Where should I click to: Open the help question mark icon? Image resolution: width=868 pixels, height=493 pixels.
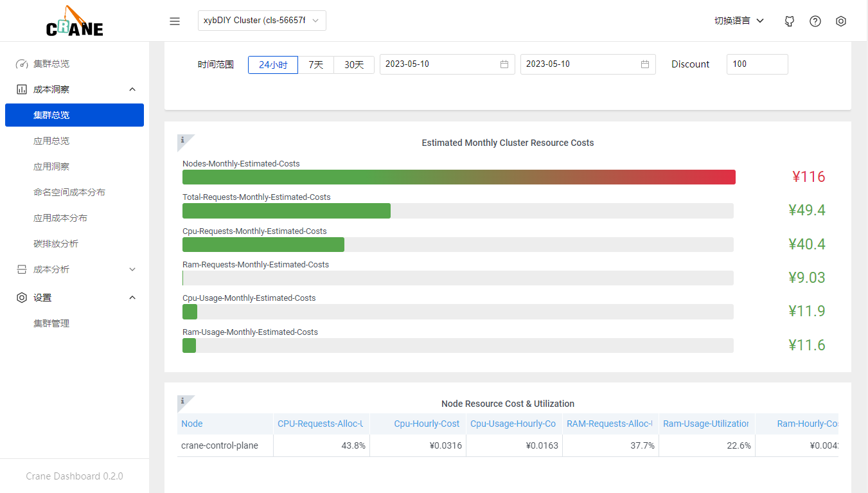tap(815, 21)
